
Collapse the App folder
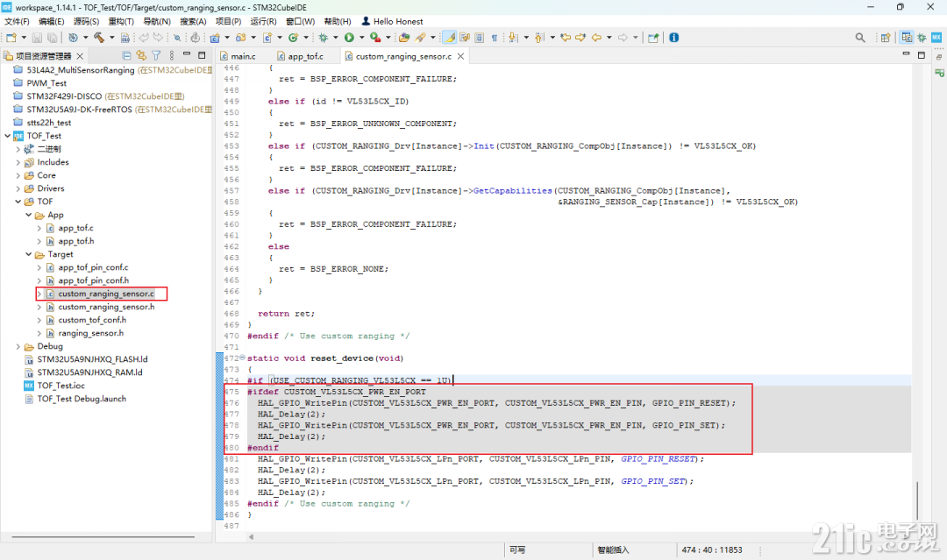point(28,215)
